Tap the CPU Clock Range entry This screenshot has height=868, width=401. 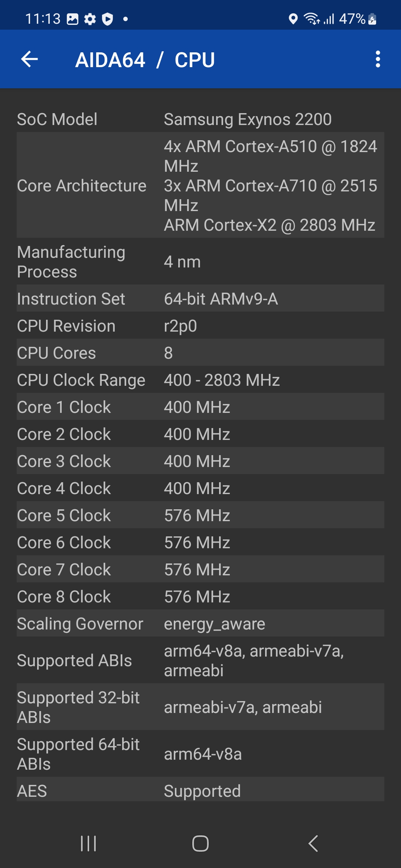(x=200, y=380)
